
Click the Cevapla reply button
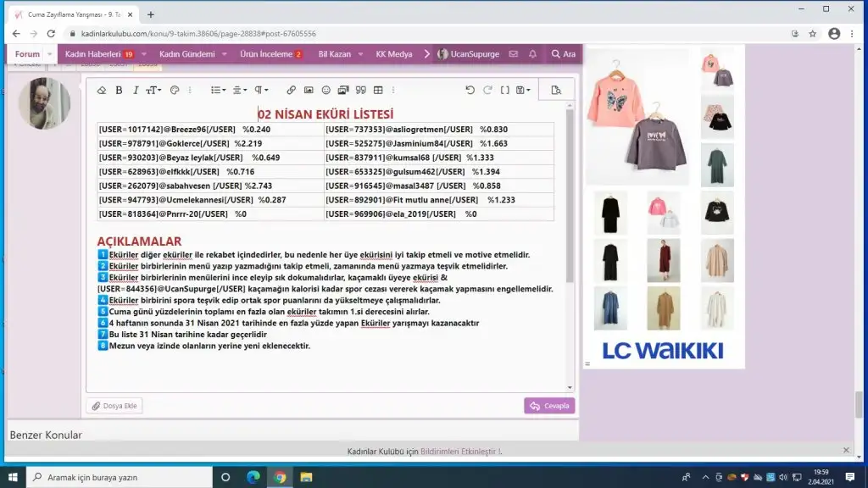coord(549,406)
